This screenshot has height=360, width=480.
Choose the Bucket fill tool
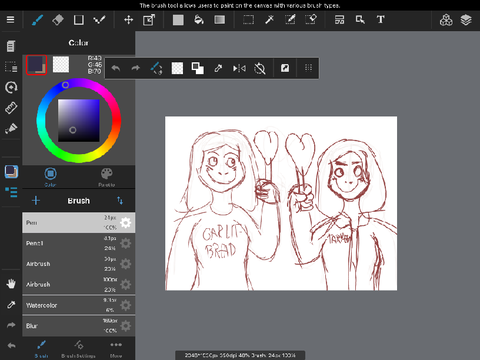(199, 20)
